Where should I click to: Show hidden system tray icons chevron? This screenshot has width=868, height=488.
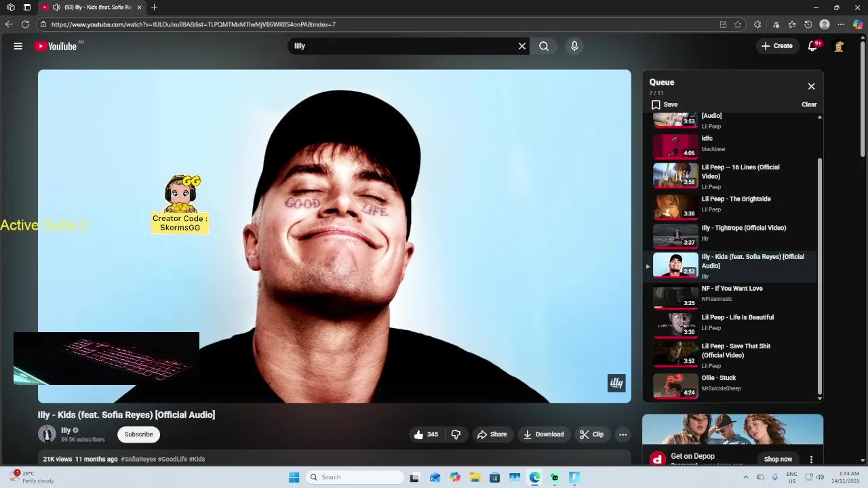(745, 477)
